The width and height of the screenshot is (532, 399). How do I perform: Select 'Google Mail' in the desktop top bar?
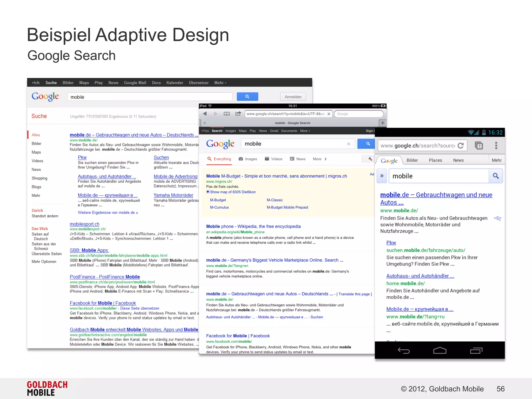click(135, 83)
